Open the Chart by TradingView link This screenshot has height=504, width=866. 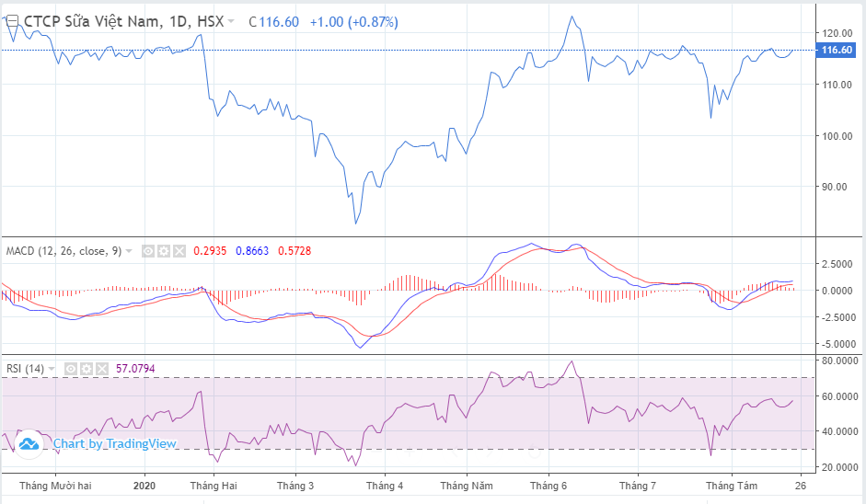[x=114, y=444]
